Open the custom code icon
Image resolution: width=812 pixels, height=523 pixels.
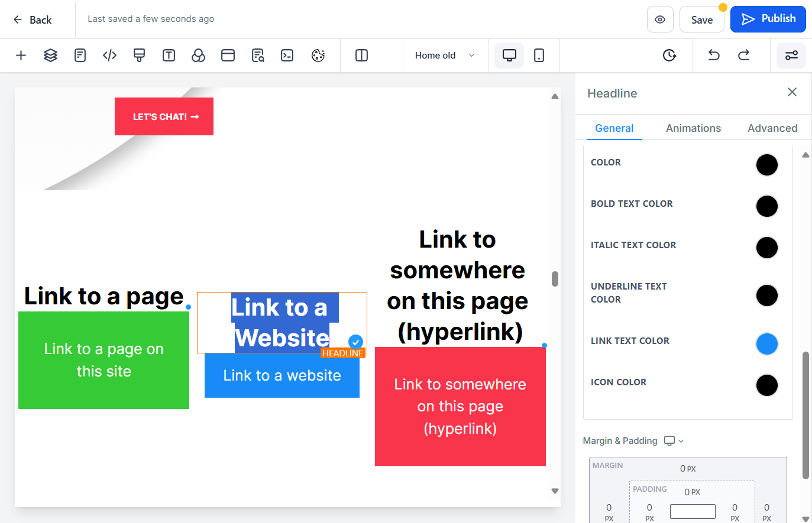(x=109, y=56)
